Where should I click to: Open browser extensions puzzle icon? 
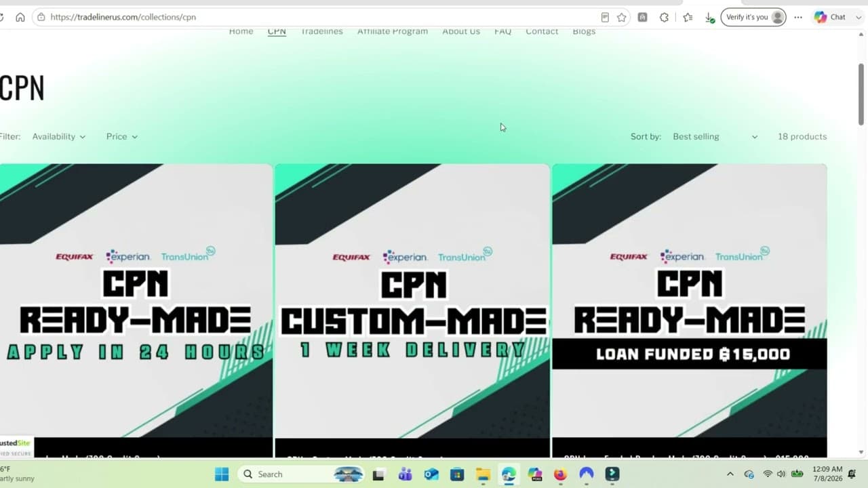(664, 17)
